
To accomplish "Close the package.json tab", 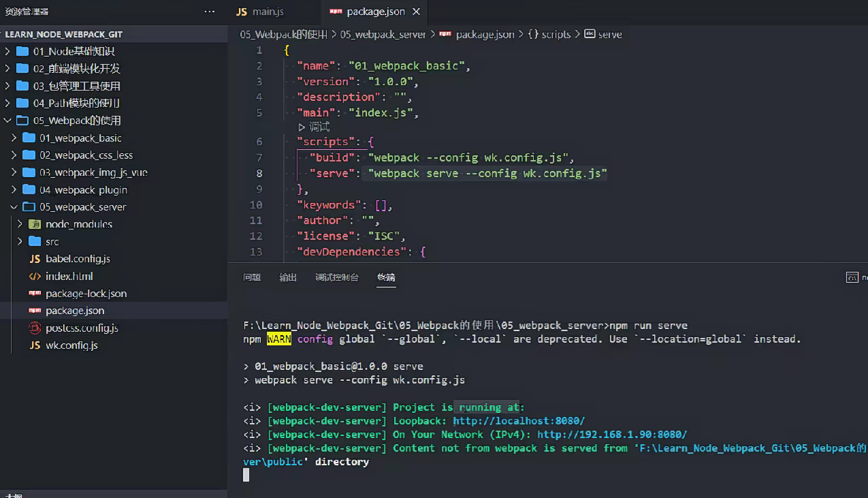I will 417,12.
